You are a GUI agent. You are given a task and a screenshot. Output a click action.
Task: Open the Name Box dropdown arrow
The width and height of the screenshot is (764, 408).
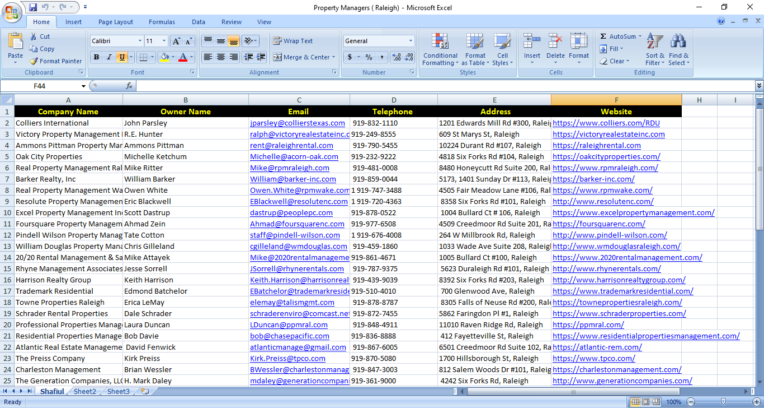tap(83, 86)
